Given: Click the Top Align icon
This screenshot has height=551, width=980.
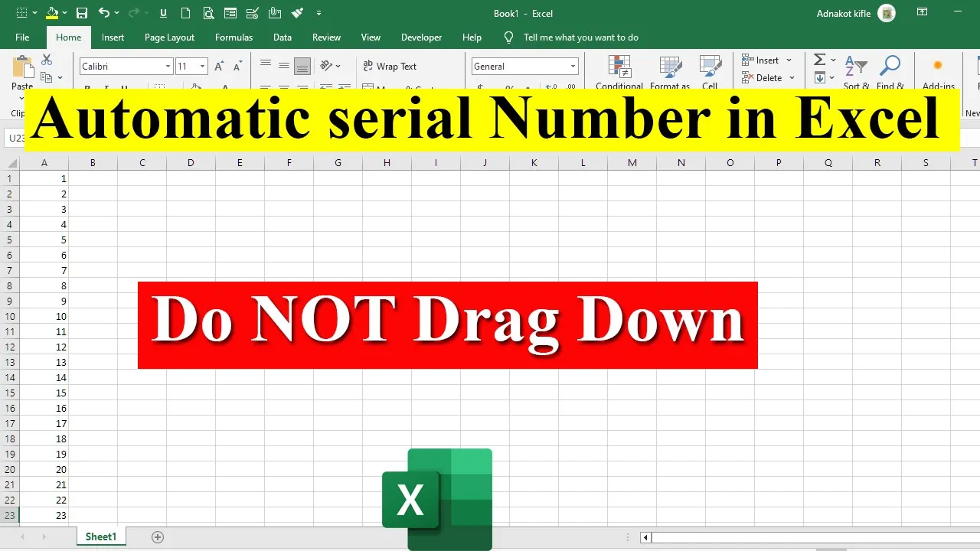Looking at the screenshot, I should pos(266,65).
